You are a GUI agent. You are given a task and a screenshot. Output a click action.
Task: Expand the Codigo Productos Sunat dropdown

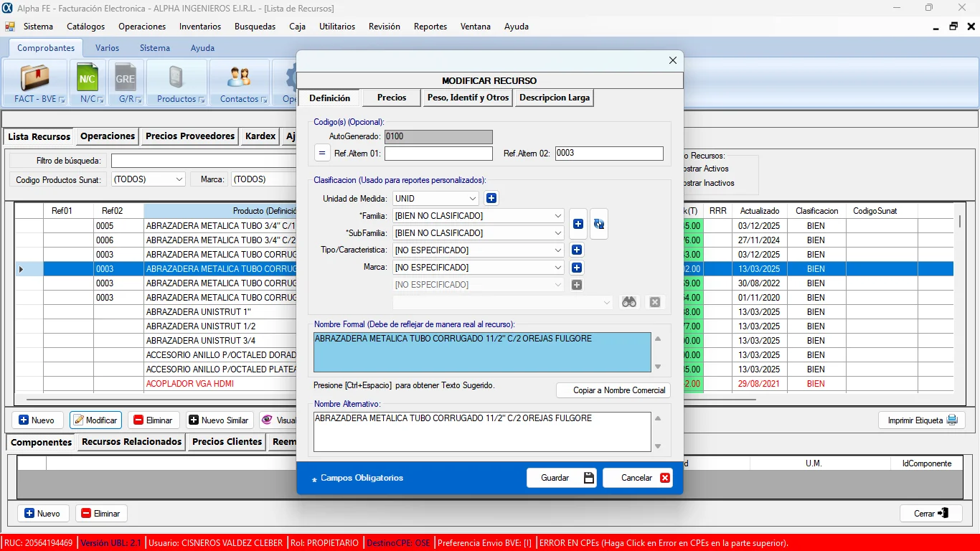(x=179, y=179)
